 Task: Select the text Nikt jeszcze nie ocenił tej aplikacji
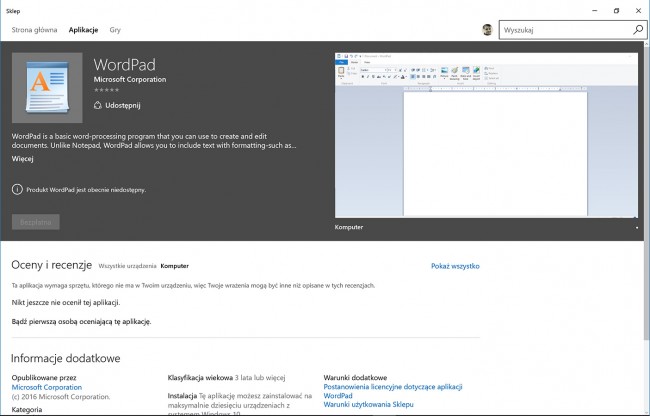pyautogui.click(x=66, y=302)
